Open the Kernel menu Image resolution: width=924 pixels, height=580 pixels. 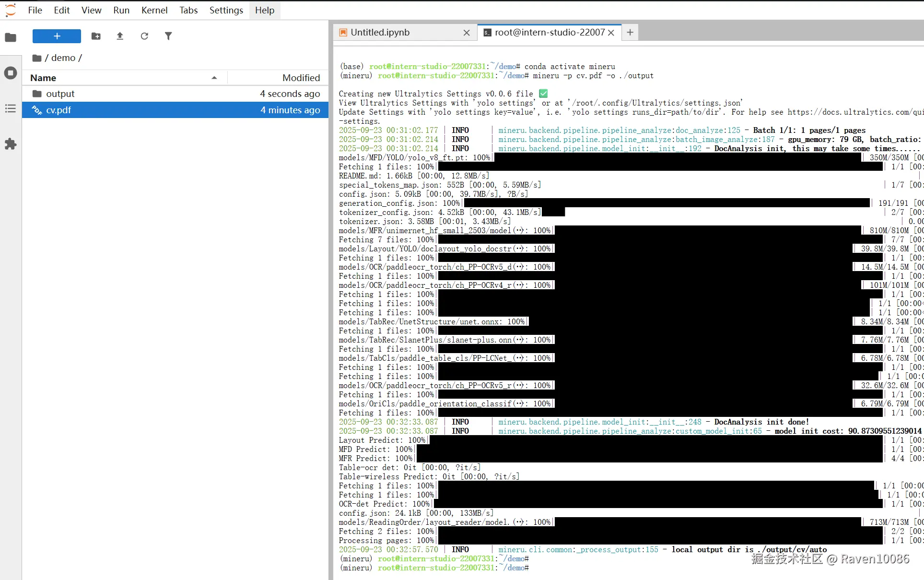tap(154, 10)
